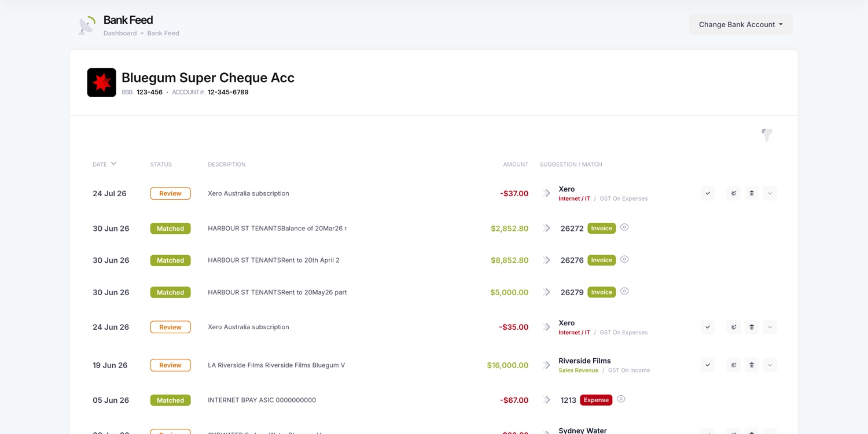This screenshot has width=868, height=434.
Task: Click the Bank Feed breadcrumb link
Action: (163, 33)
